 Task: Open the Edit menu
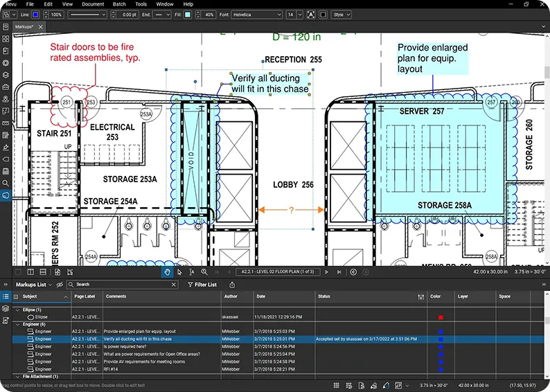click(x=48, y=4)
